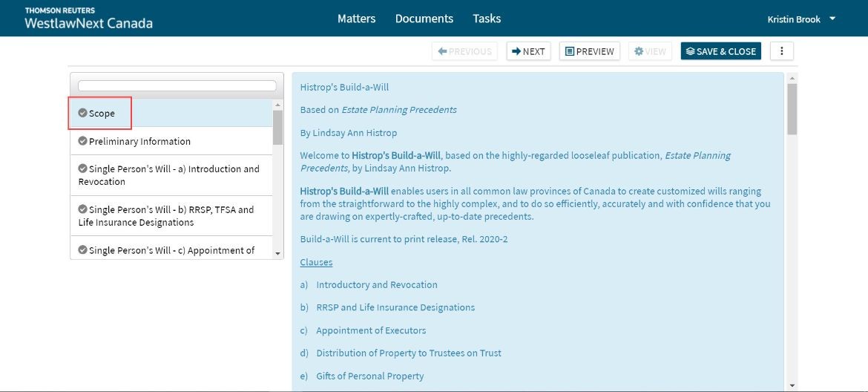Click 'Distribution of Property to Trustees on Trust'
Viewport: 868px width, 392px height.
click(409, 353)
